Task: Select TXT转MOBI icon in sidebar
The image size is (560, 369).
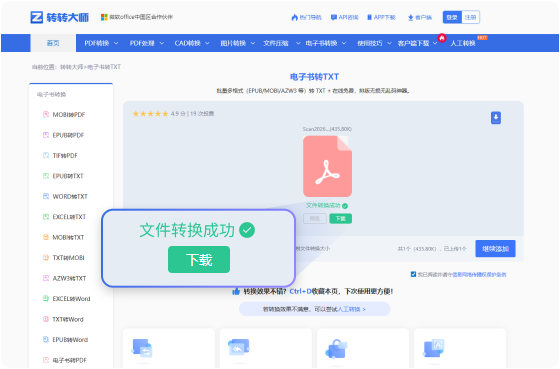Action: (x=46, y=258)
